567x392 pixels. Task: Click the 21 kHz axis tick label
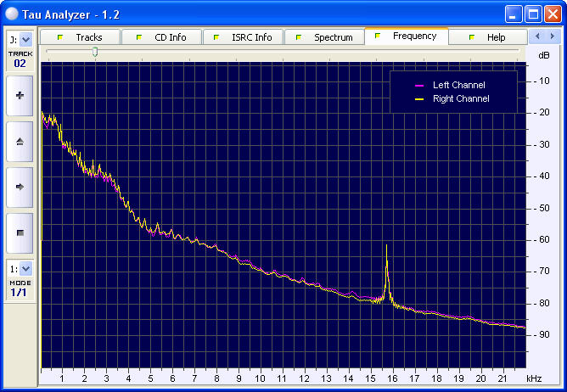[502, 378]
